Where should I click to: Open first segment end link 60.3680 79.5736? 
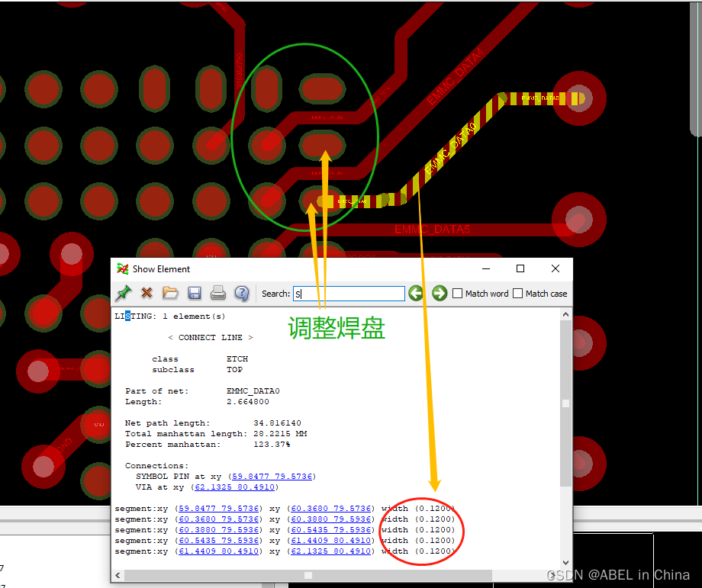coord(331,509)
